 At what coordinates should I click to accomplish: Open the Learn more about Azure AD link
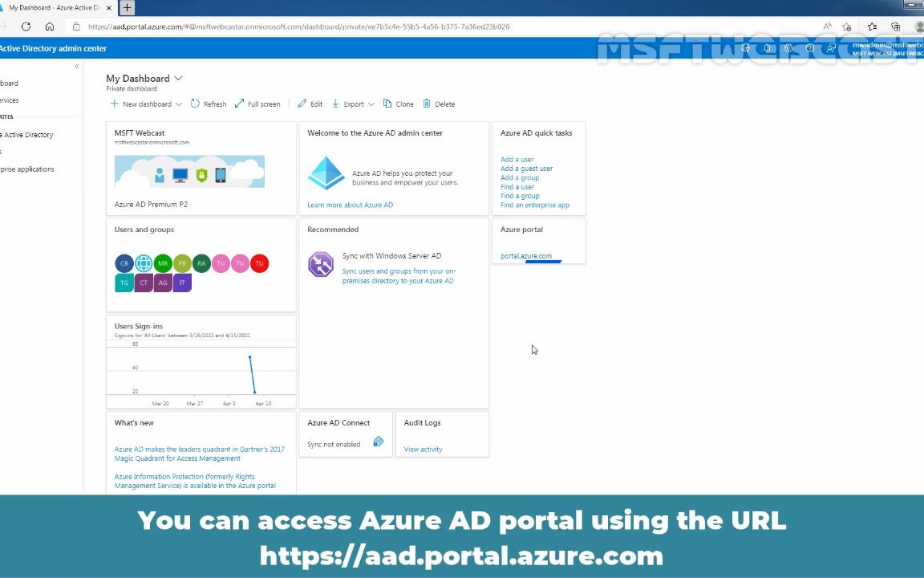(x=350, y=205)
